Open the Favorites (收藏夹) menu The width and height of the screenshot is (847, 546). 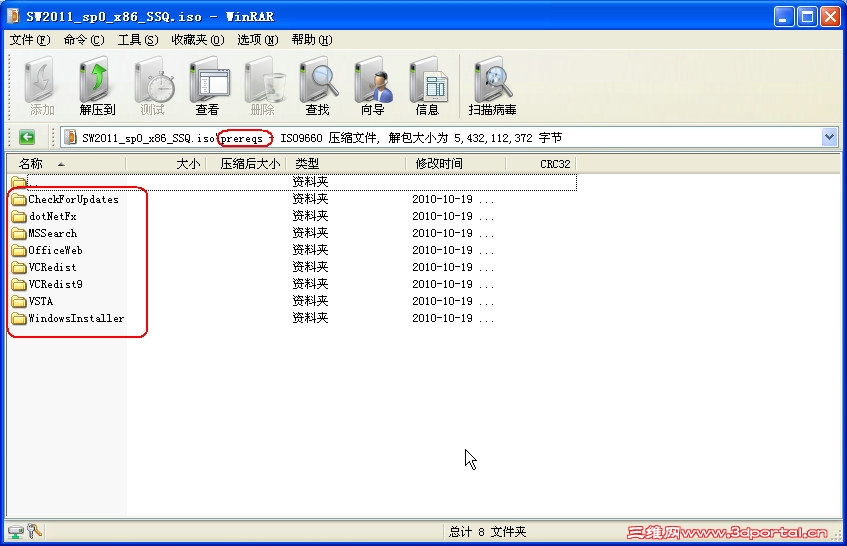[x=198, y=40]
